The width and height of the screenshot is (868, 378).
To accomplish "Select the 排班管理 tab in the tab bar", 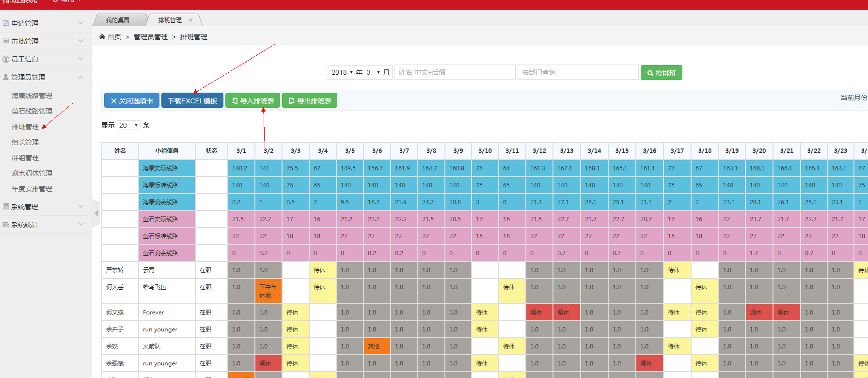I will [170, 20].
